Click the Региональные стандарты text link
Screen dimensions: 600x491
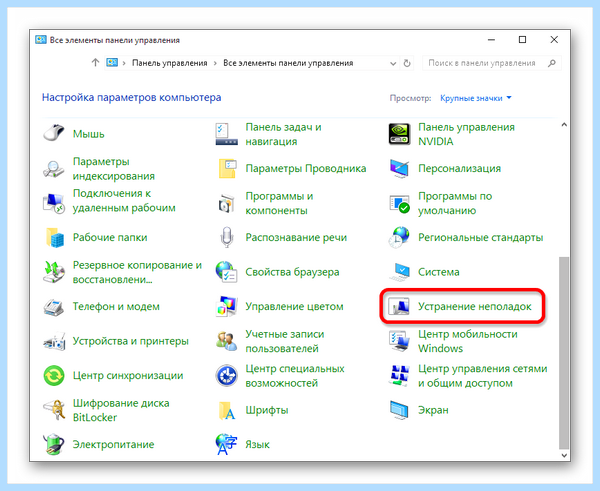[480, 237]
